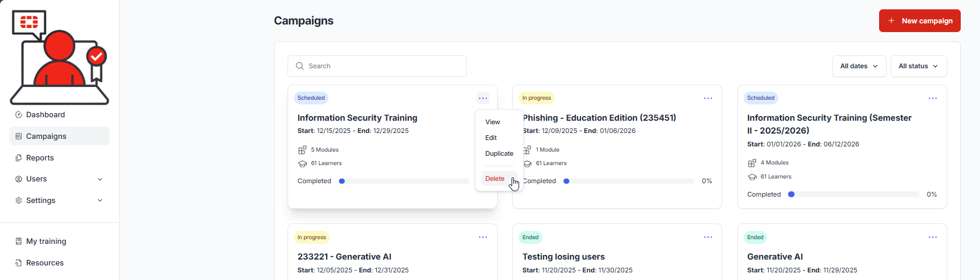
Task: Click the Dashboard gauge icon
Action: click(x=19, y=115)
